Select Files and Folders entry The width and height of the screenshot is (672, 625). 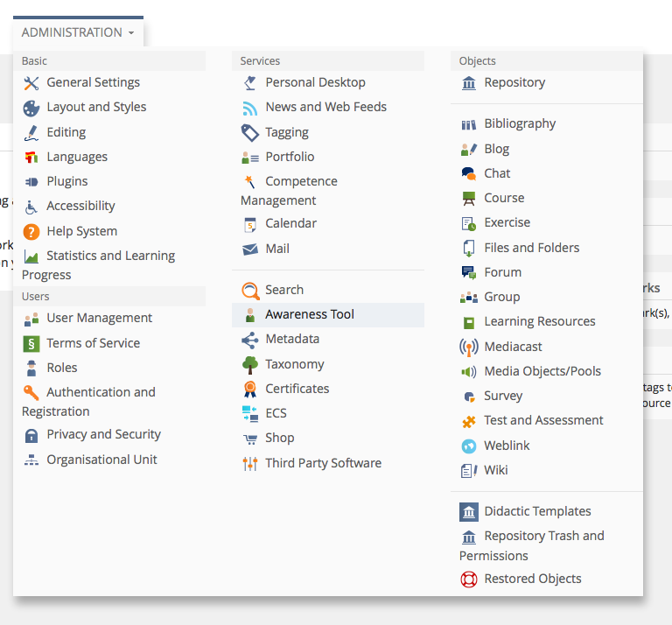(x=531, y=248)
